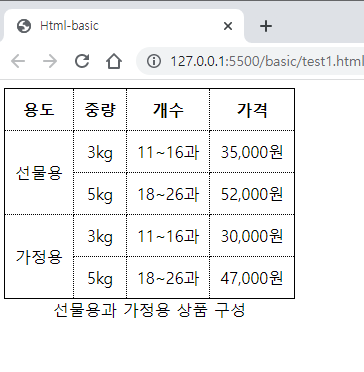Click the 30,000원 price cell
364x372 pixels.
(x=252, y=236)
